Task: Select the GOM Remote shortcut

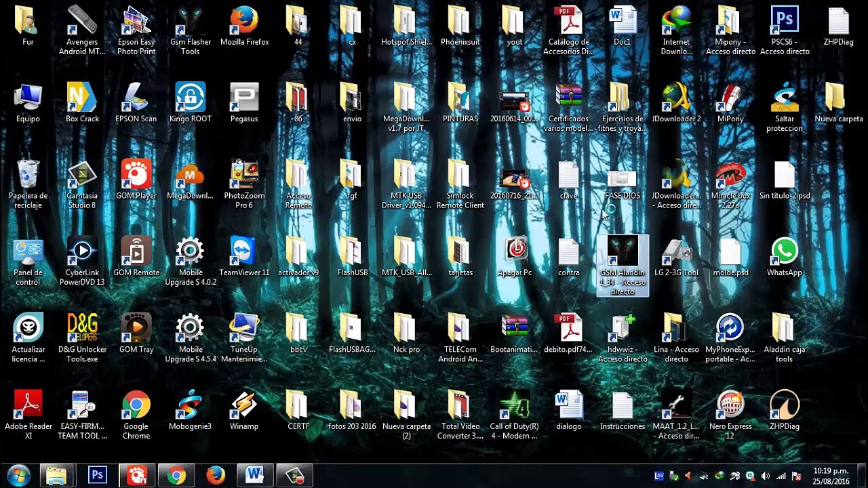Action: 136,258
